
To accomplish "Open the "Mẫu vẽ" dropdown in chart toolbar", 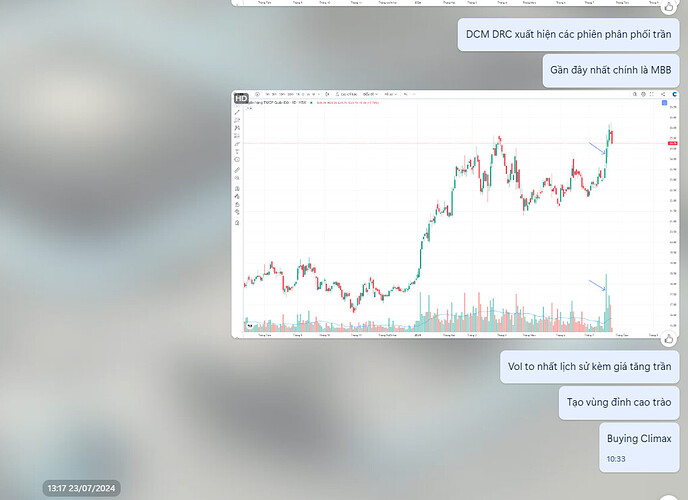I will (x=370, y=96).
